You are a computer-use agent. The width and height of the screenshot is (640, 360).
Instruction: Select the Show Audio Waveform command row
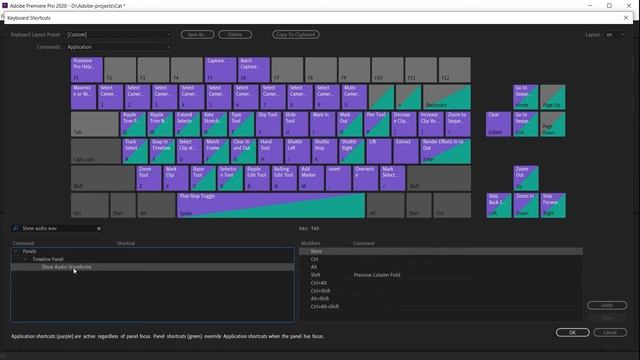(152, 267)
